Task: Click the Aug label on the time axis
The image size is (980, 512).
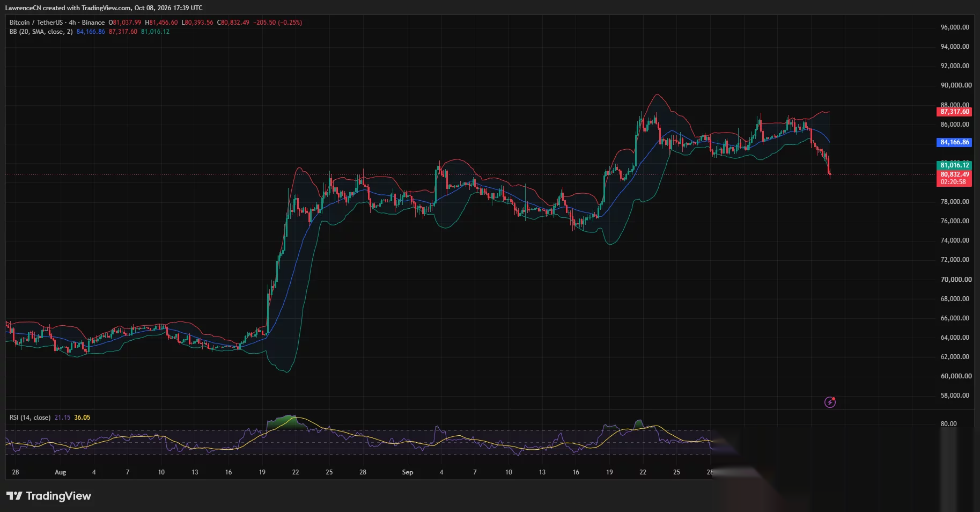Action: (61, 472)
